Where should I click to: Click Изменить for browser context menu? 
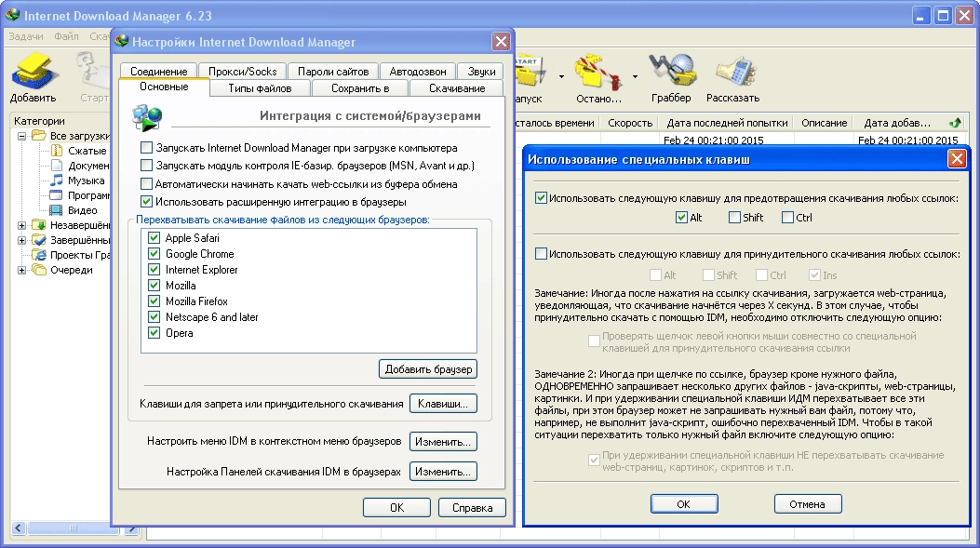tap(443, 442)
